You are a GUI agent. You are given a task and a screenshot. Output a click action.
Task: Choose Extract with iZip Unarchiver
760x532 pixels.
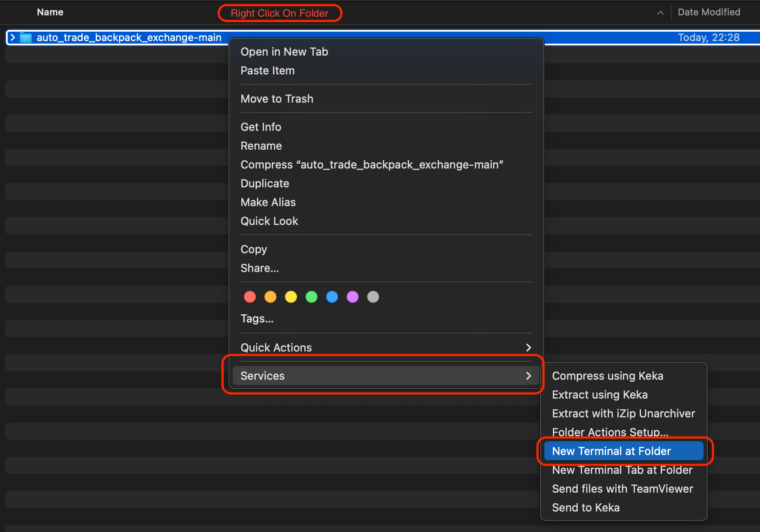[x=624, y=414]
